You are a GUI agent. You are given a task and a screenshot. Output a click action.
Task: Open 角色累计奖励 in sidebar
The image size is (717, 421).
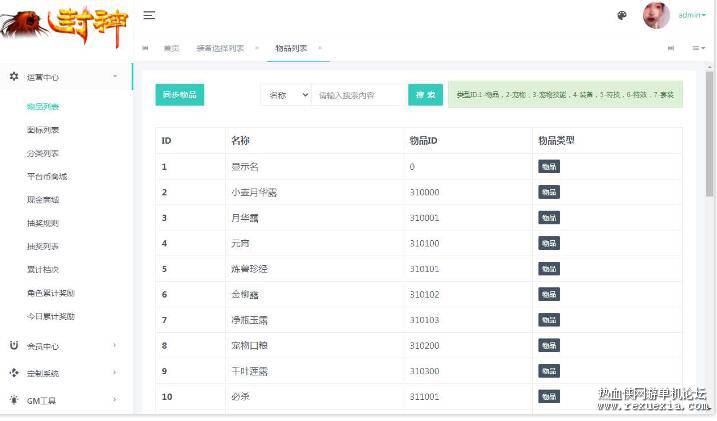(51, 293)
